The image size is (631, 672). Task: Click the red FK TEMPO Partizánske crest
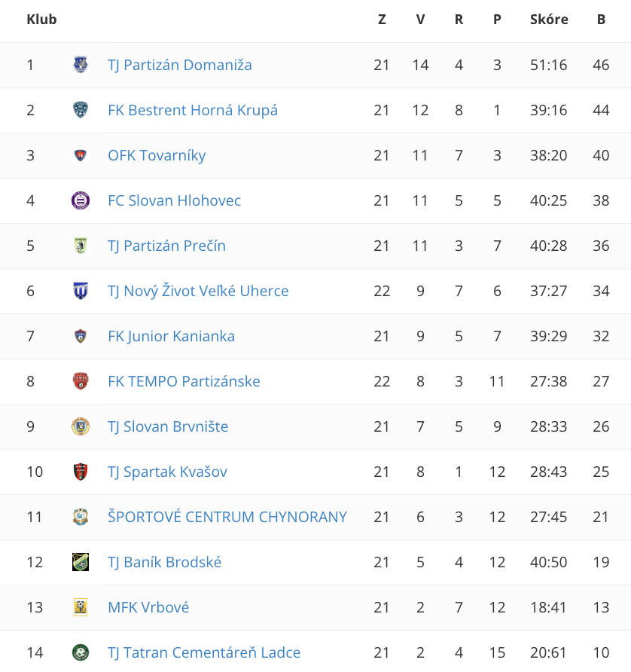point(81,381)
